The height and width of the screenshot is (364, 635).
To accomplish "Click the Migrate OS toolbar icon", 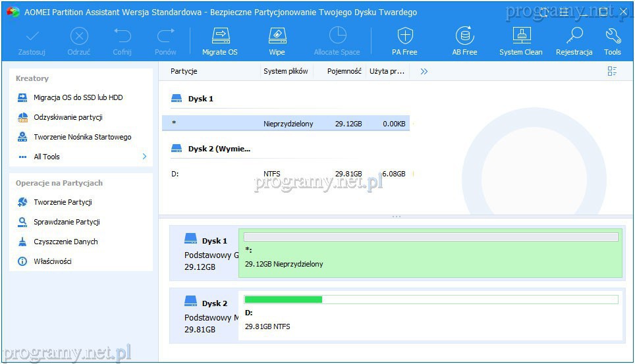I will [x=219, y=41].
